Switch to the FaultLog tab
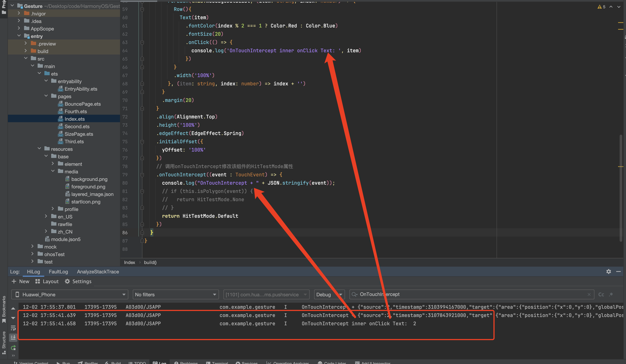This screenshot has height=364, width=626. tap(58, 272)
